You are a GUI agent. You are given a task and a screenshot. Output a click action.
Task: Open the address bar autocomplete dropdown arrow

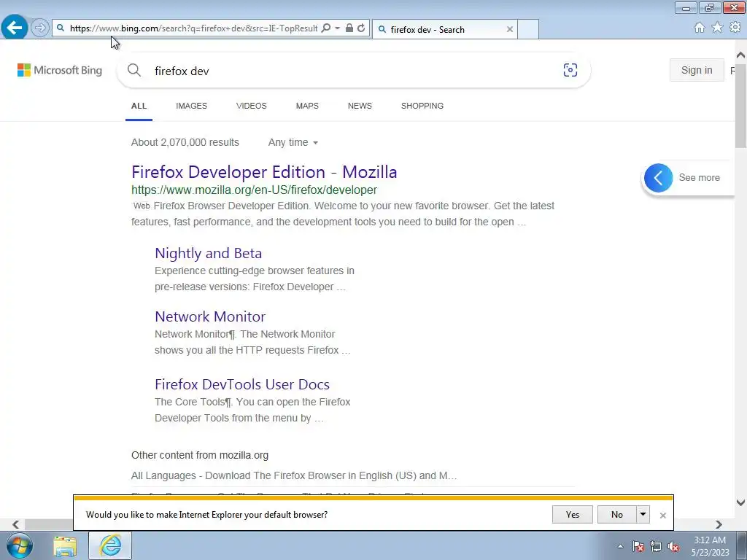click(337, 28)
